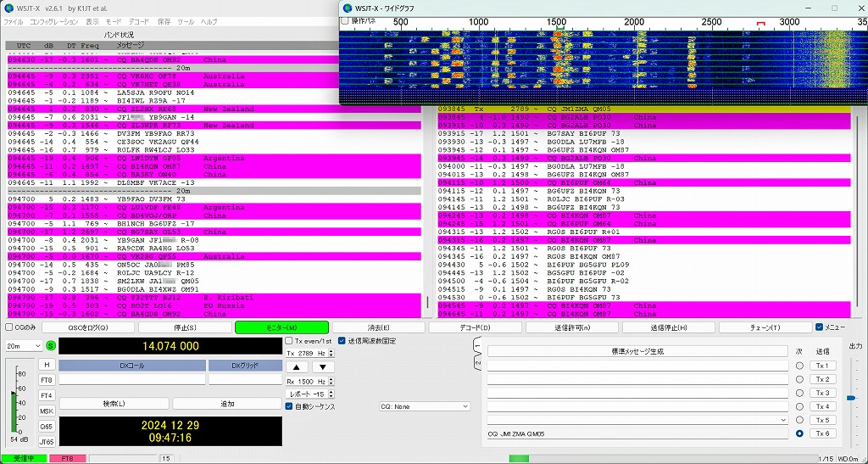The image size is (868, 464).
Task: Click the DXコール input field
Action: pyautogui.click(x=131, y=379)
